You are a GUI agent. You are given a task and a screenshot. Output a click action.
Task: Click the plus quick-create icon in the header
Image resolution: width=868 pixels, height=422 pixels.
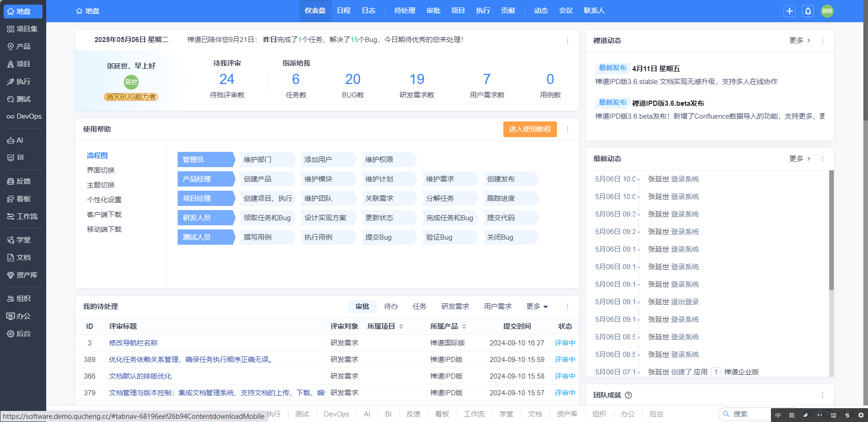click(x=789, y=11)
